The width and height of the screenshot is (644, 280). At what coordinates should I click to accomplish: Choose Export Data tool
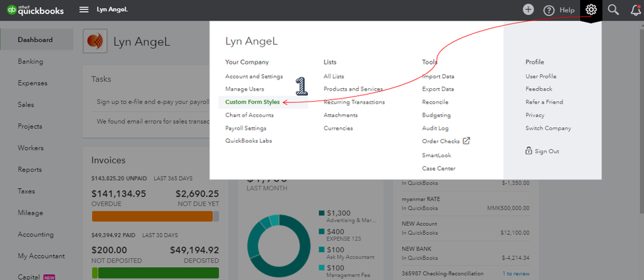point(438,89)
